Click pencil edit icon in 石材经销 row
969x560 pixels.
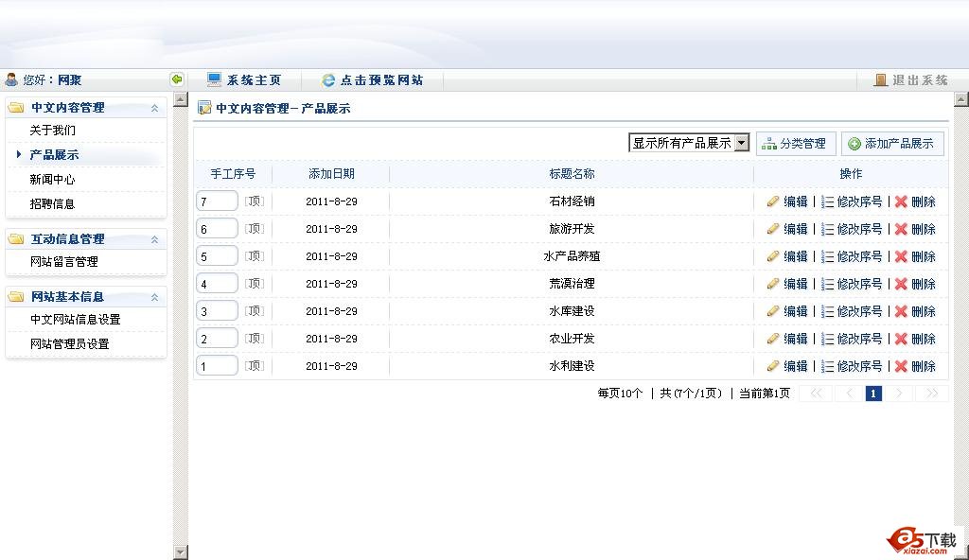(772, 201)
